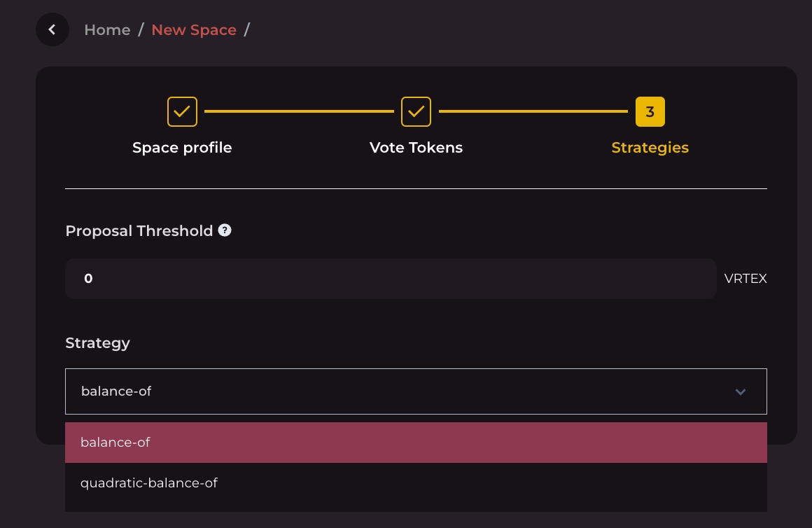This screenshot has height=528, width=812.
Task: Collapse the Strategy dropdown chevron
Action: point(741,391)
